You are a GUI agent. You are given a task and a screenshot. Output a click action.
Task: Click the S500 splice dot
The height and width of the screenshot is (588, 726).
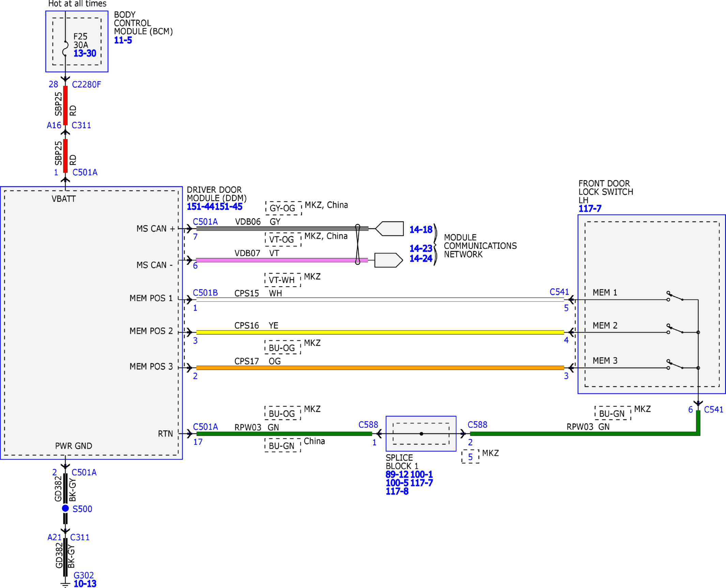click(65, 508)
